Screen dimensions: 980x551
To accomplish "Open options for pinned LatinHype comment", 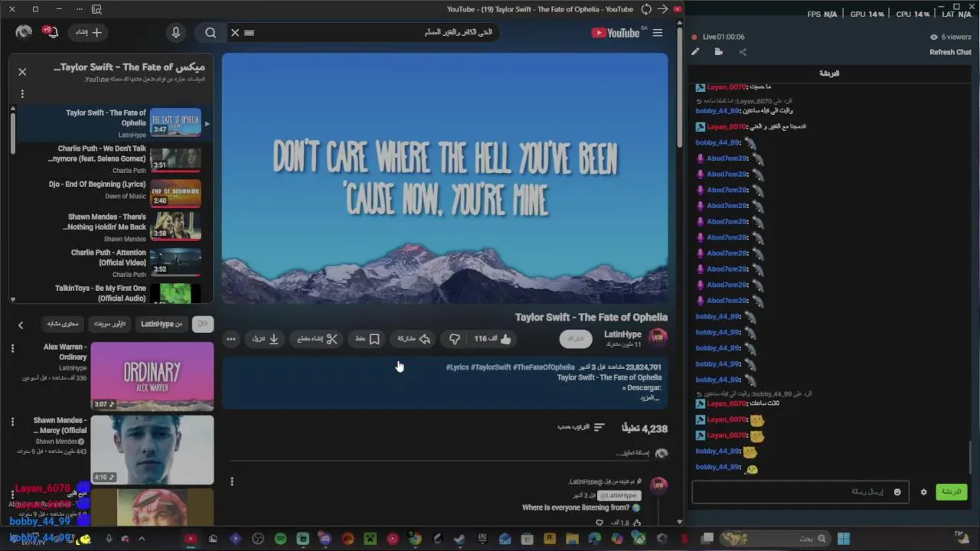I will point(232,481).
